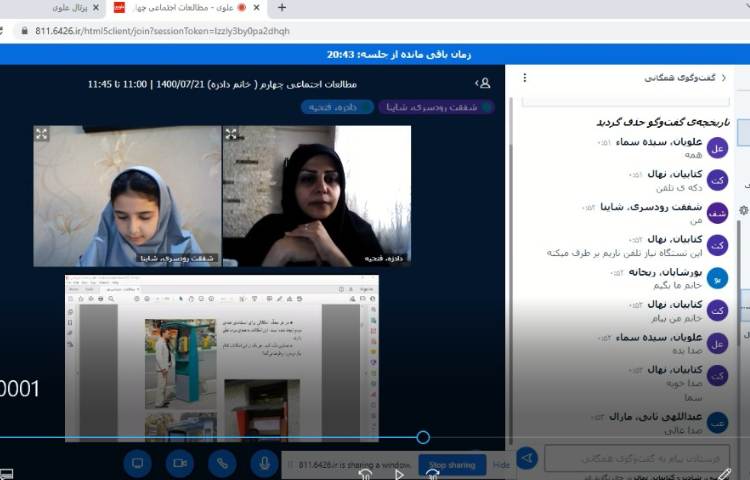This screenshot has width=750, height=480.
Task: Click the shared presentation screen area
Action: [x=222, y=358]
